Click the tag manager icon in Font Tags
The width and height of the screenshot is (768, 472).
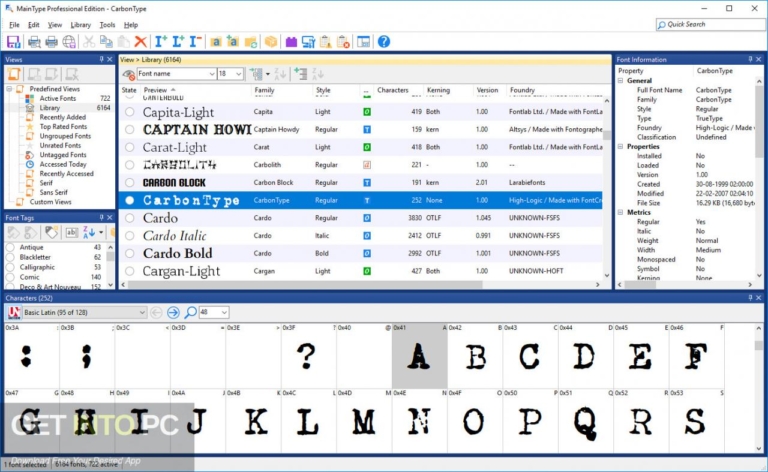pos(51,232)
